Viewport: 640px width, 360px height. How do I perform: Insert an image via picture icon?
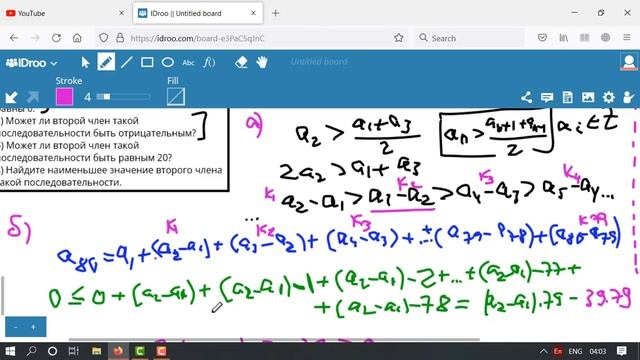(588, 97)
